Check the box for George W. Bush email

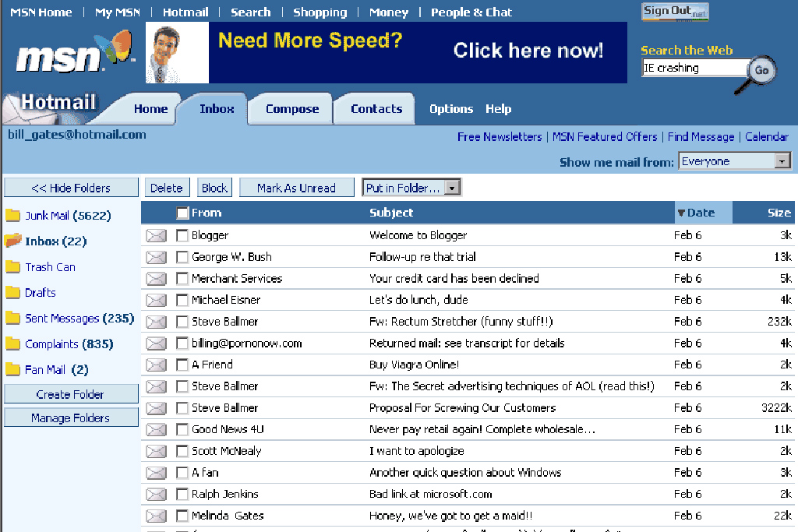pyautogui.click(x=182, y=257)
